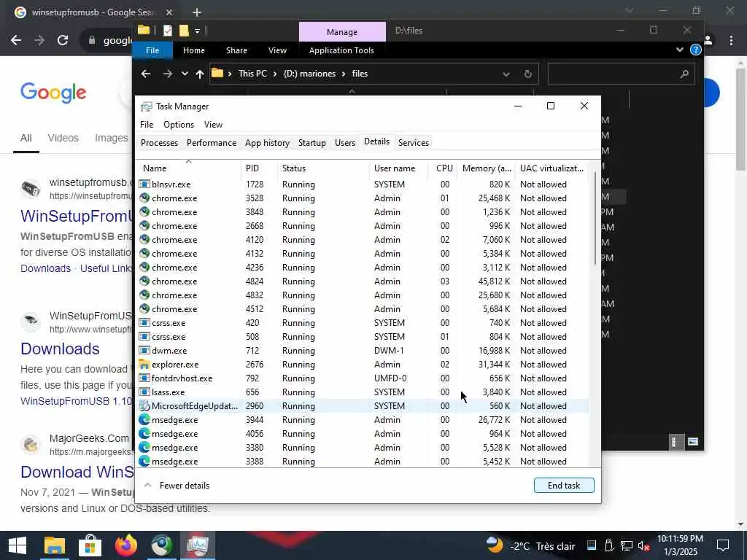Open a new Chrome tab
Viewport: 747px width, 560px height.
197,12
